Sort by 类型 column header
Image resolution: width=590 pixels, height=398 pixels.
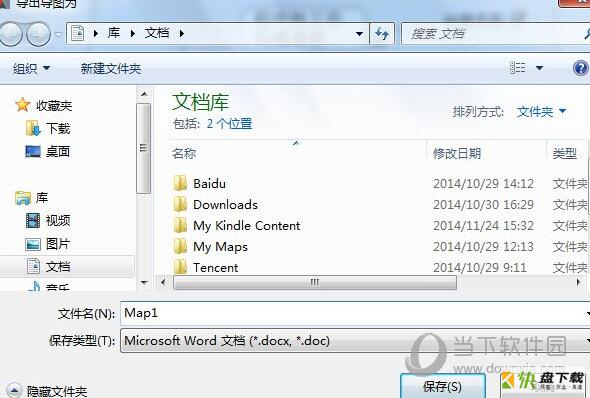[x=564, y=153]
